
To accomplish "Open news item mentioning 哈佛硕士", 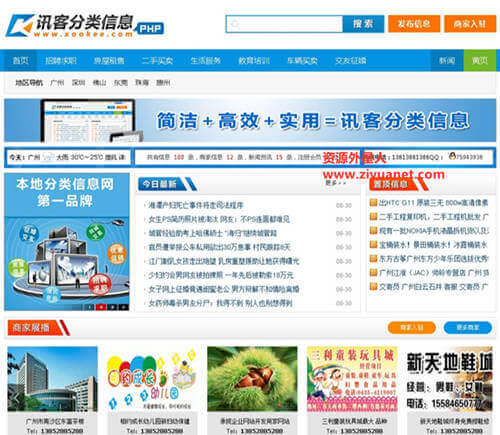I will pyautogui.click(x=212, y=233).
